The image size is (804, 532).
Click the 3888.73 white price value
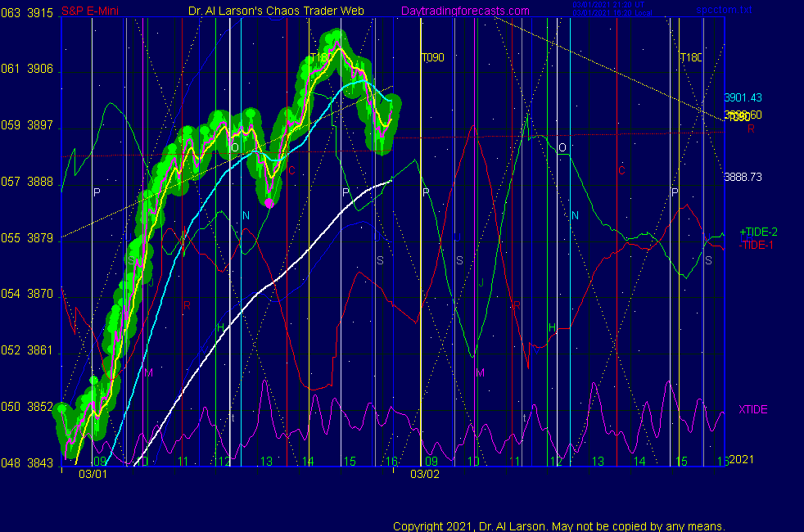point(743,176)
